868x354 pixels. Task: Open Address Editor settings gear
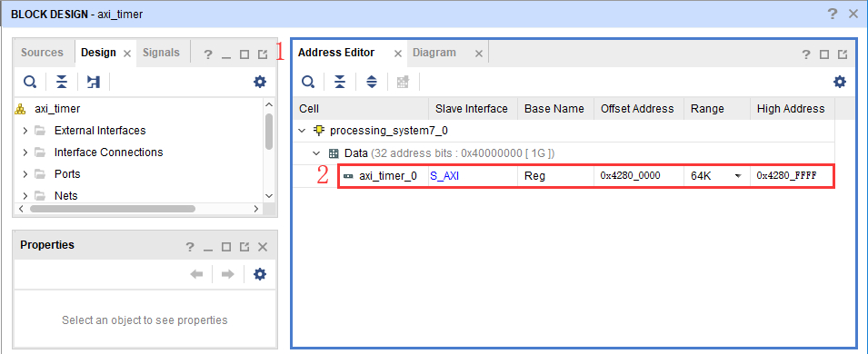[x=840, y=82]
